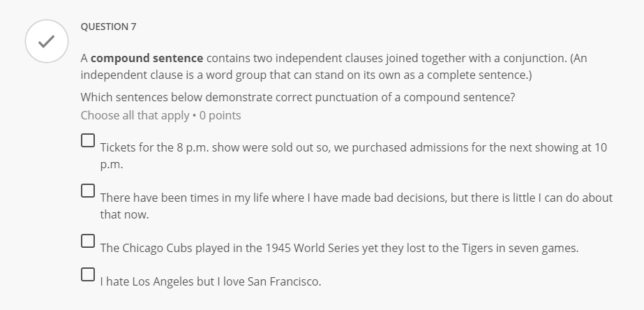
Task: Click the '0 points' label
Action: point(220,115)
